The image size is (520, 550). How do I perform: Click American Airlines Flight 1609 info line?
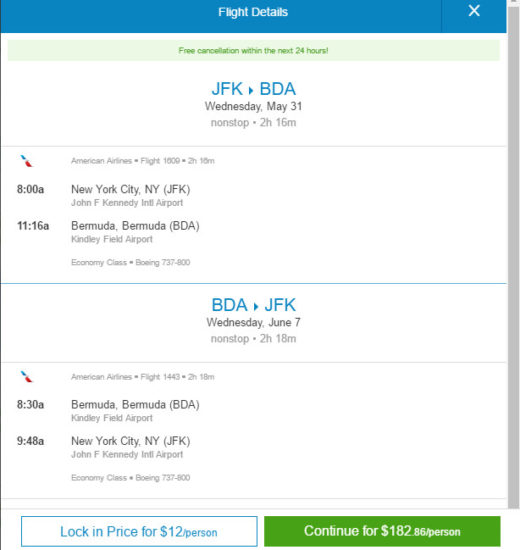pyautogui.click(x=143, y=161)
